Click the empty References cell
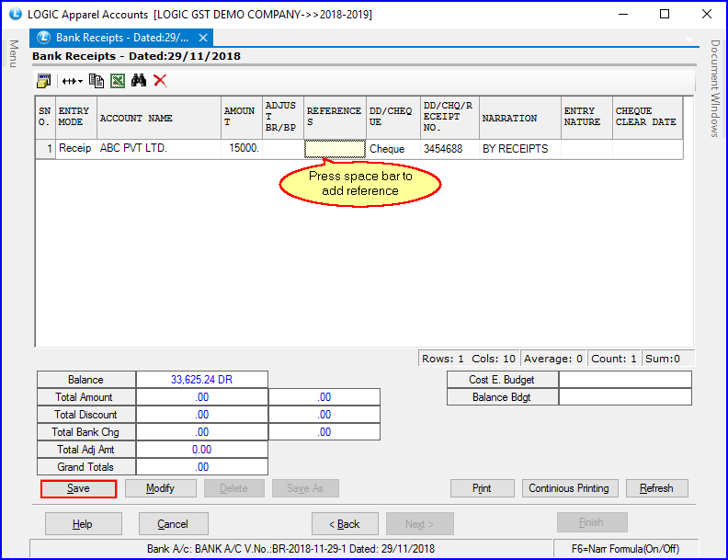Image resolution: width=728 pixels, height=560 pixels. [x=335, y=149]
